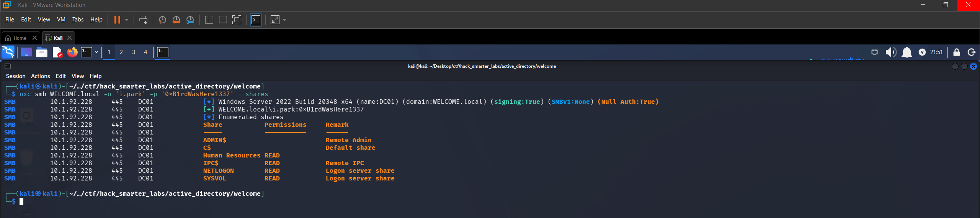Expand the terminal launcher dropdown arrow
This screenshot has width=980, height=218.
coord(96,52)
